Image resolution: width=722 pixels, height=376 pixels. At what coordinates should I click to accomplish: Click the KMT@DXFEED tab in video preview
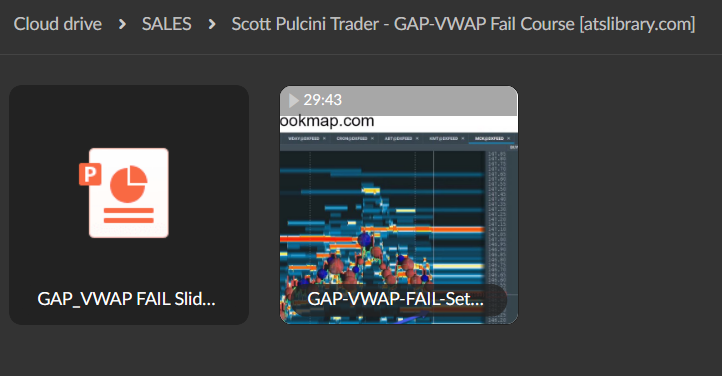tap(446, 139)
